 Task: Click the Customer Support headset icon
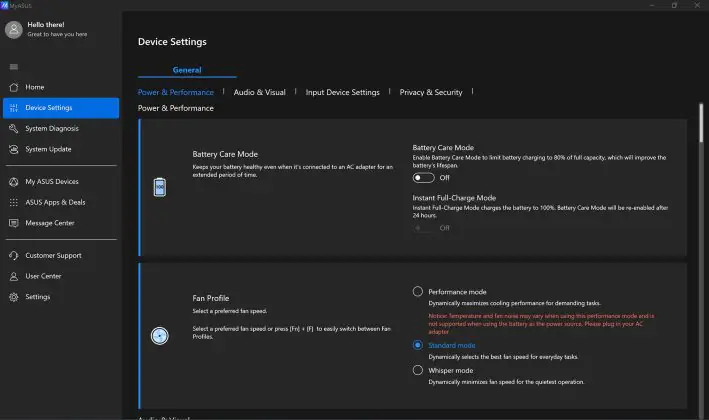click(x=14, y=255)
